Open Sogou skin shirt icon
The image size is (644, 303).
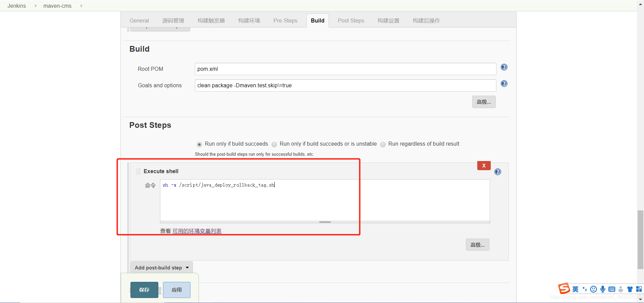630,289
